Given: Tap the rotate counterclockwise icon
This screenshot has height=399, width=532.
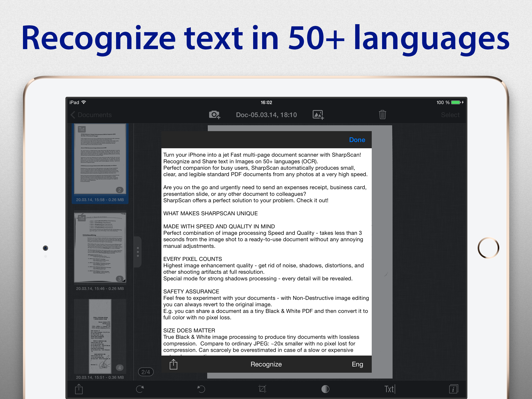Looking at the screenshot, I should (x=201, y=389).
